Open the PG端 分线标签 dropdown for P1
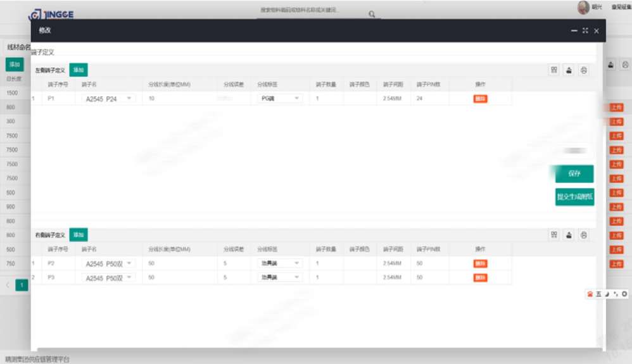The image size is (632, 364). (x=296, y=98)
